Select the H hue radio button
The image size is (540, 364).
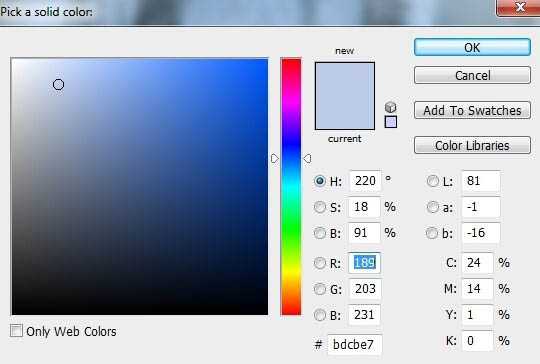[x=320, y=181]
